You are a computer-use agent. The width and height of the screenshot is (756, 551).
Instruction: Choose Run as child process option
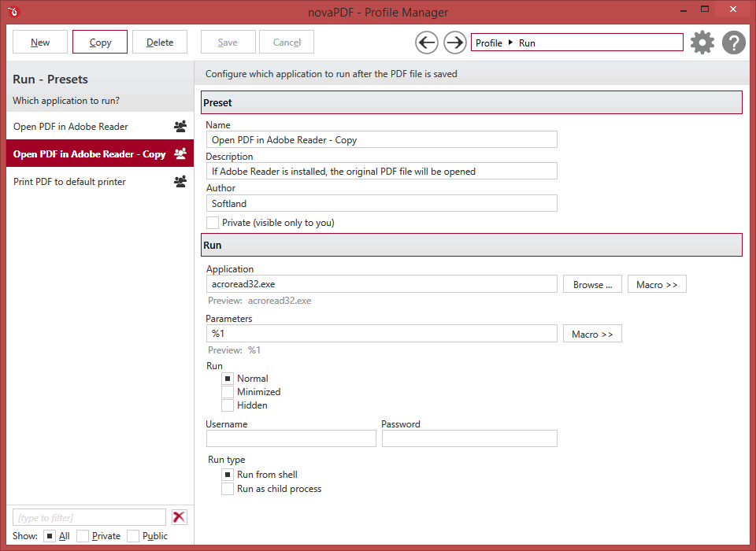coord(228,489)
